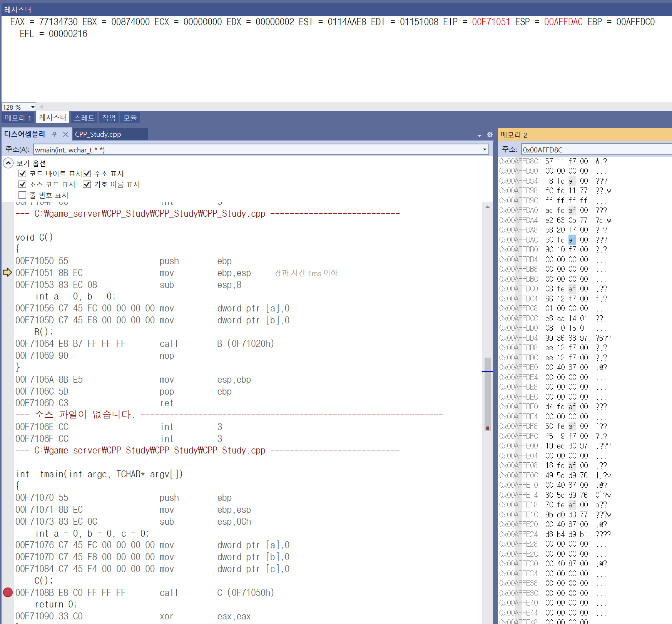This screenshot has height=624, width=672.
Task: Open the tab list dropdown arrow beside gear
Action: (x=479, y=135)
